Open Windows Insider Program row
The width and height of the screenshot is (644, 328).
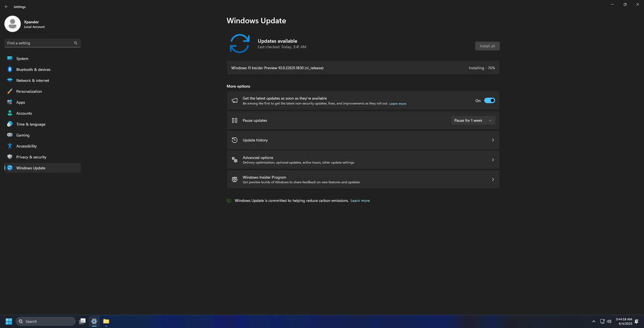coord(363,179)
